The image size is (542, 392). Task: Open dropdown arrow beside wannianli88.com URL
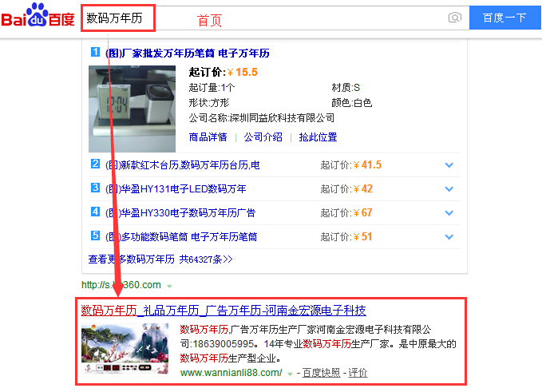(x=290, y=374)
